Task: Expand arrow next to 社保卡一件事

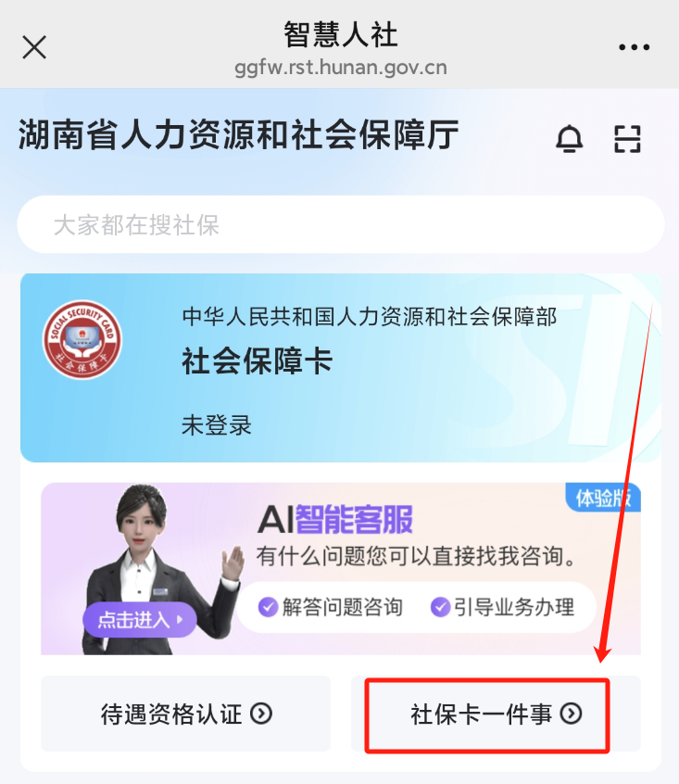Action: 571,714
